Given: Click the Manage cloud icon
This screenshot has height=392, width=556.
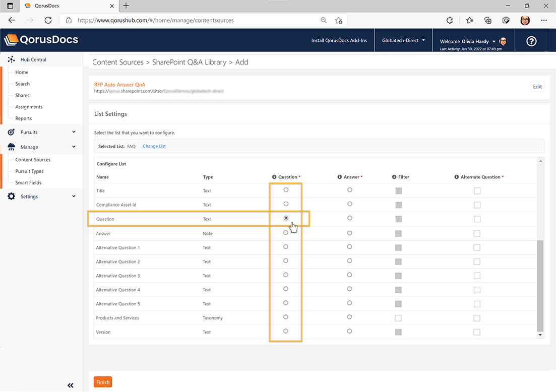Looking at the screenshot, I should 12,147.
